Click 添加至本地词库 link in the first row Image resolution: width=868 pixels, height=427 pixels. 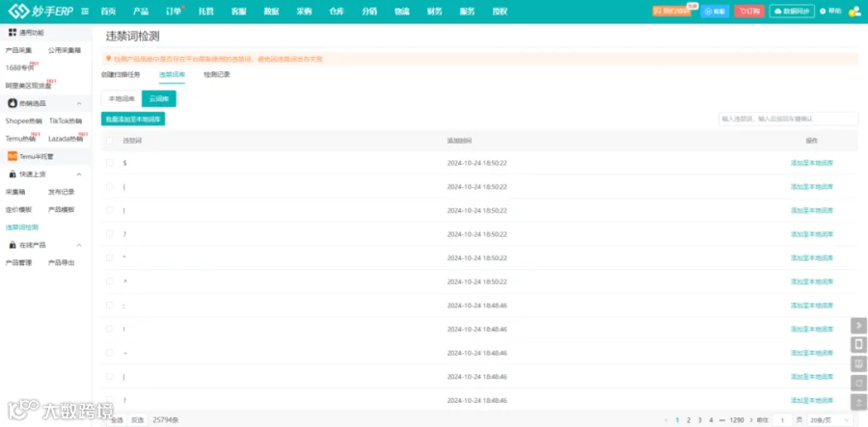pos(811,163)
